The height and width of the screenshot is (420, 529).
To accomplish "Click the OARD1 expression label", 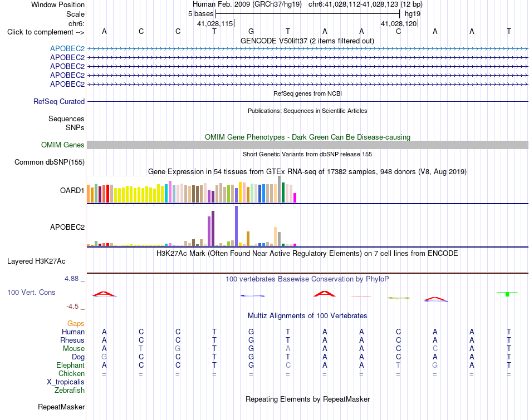I will click(x=72, y=190).
